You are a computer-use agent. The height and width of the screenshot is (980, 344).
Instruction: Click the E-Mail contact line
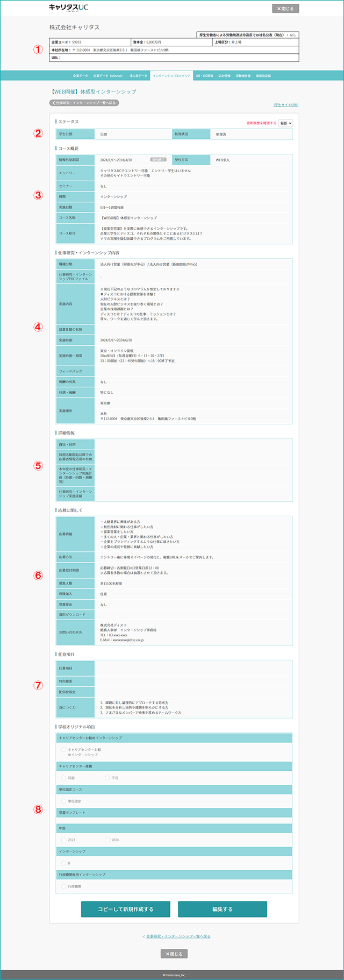click(122, 640)
